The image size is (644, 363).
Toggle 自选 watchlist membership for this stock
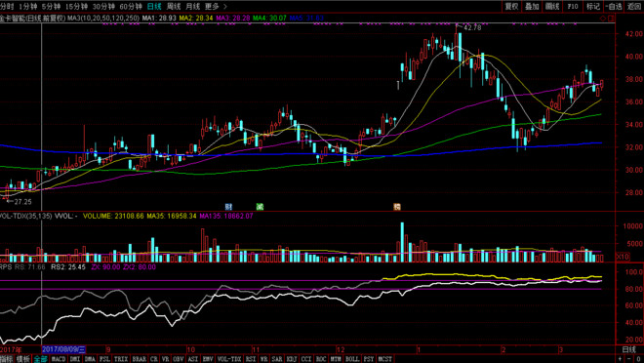click(x=614, y=6)
